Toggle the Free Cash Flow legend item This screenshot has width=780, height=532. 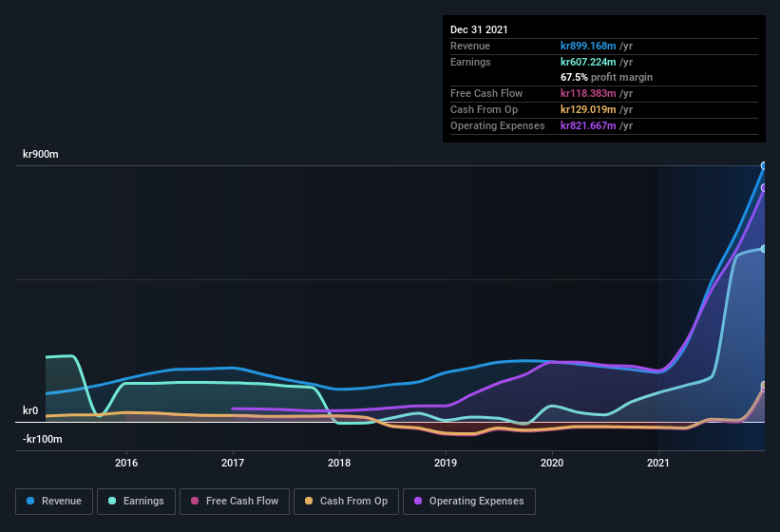point(234,501)
